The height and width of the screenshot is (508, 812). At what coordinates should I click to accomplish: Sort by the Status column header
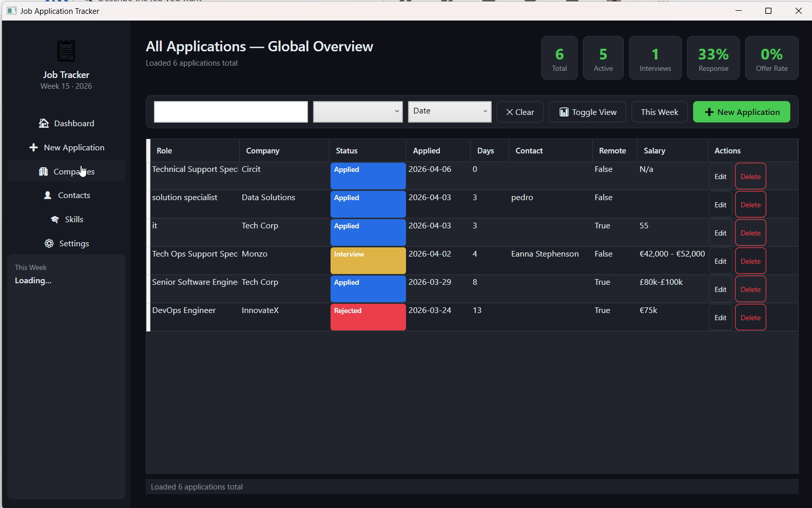(368, 150)
